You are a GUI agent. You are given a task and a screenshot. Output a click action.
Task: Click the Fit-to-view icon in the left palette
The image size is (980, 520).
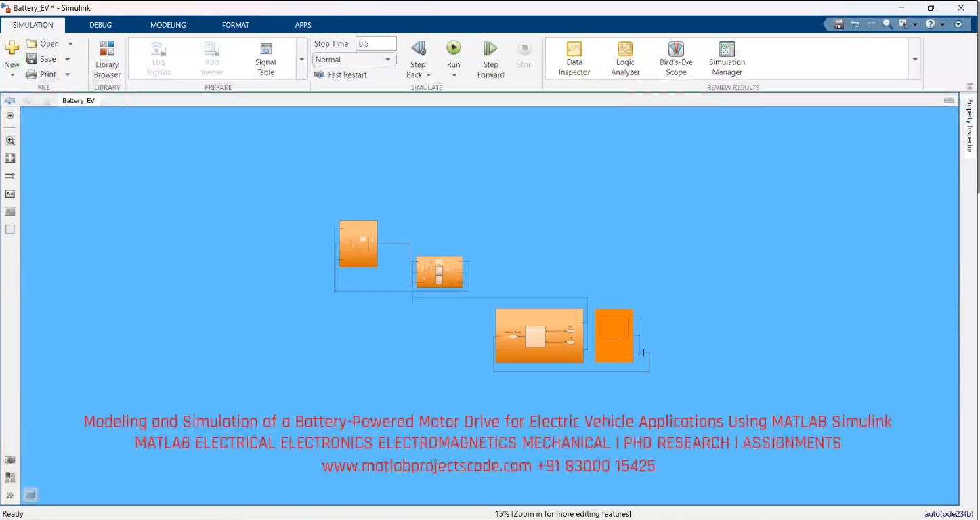pos(10,158)
